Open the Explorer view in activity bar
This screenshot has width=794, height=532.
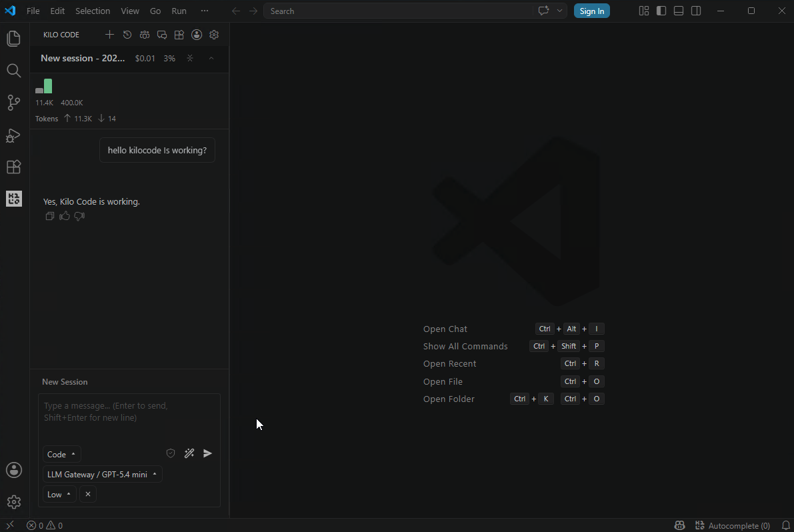(x=14, y=39)
